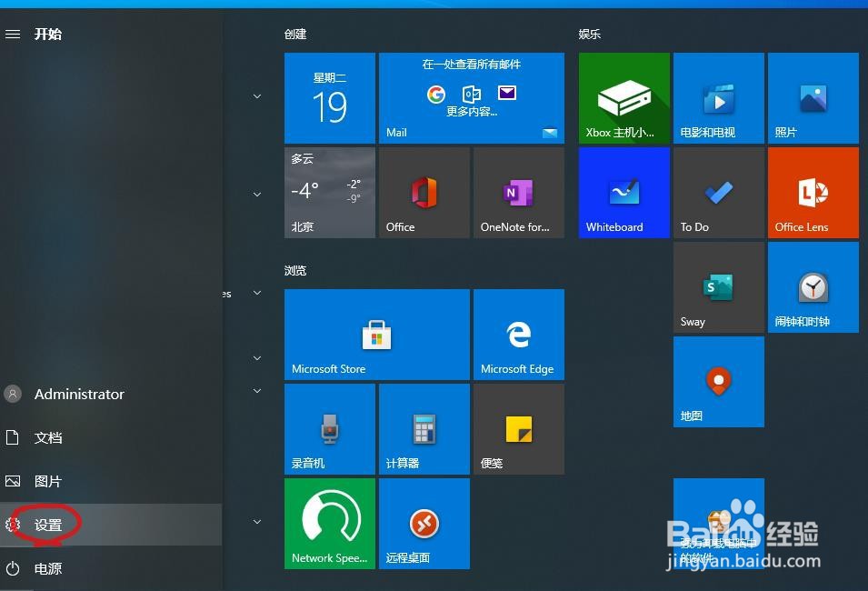Open the 北京 weather tile
The height and width of the screenshot is (591, 868).
pyautogui.click(x=330, y=193)
